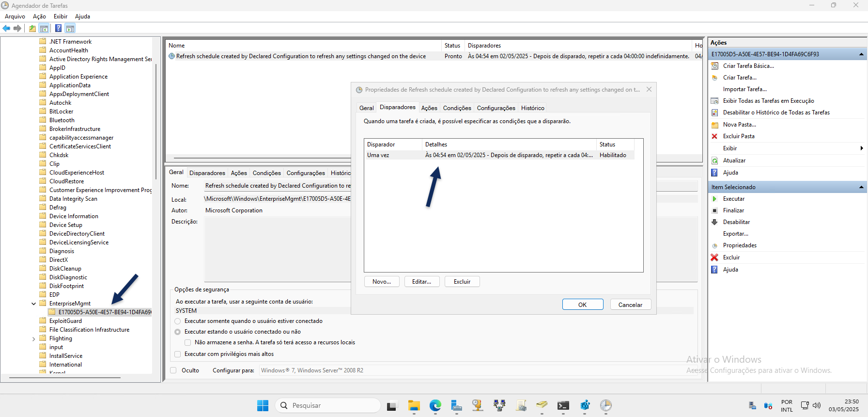Screen dimensions: 868x417
Task: Switch to the Histórico tab in Propriedades dialog
Action: 533,108
